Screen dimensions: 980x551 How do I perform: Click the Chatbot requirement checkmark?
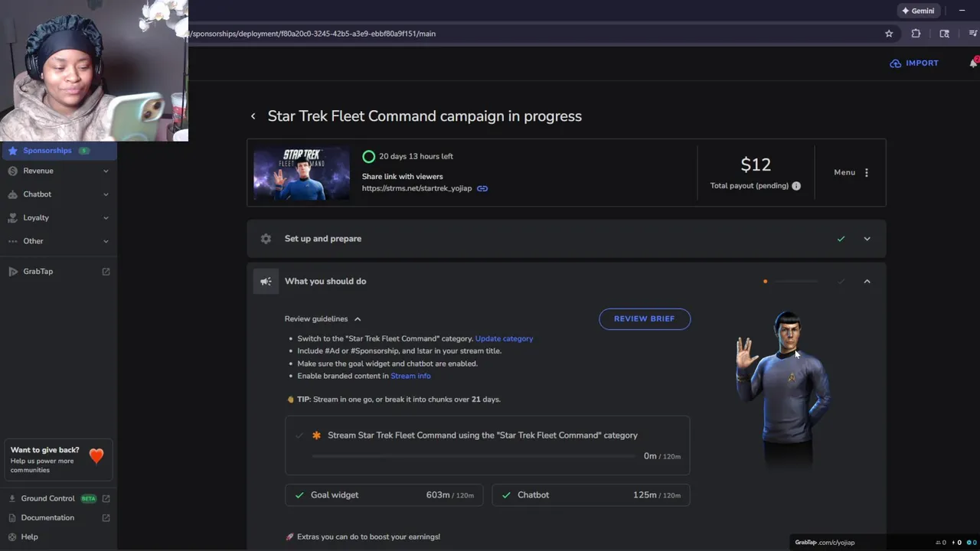(506, 495)
